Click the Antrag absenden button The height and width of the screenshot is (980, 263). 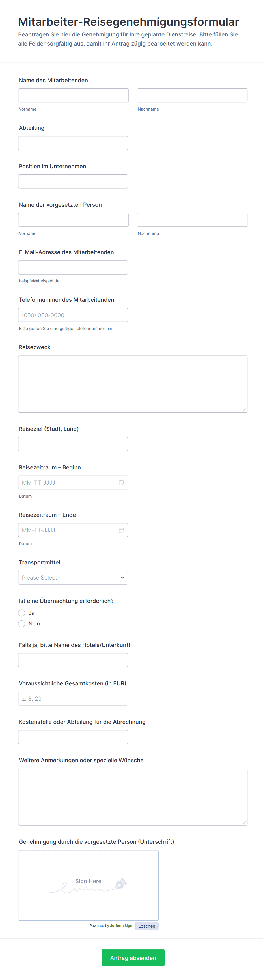click(133, 958)
